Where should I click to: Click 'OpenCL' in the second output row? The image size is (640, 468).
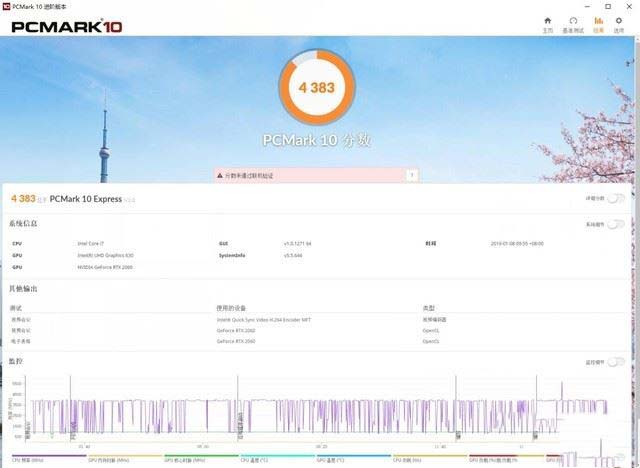click(431, 330)
